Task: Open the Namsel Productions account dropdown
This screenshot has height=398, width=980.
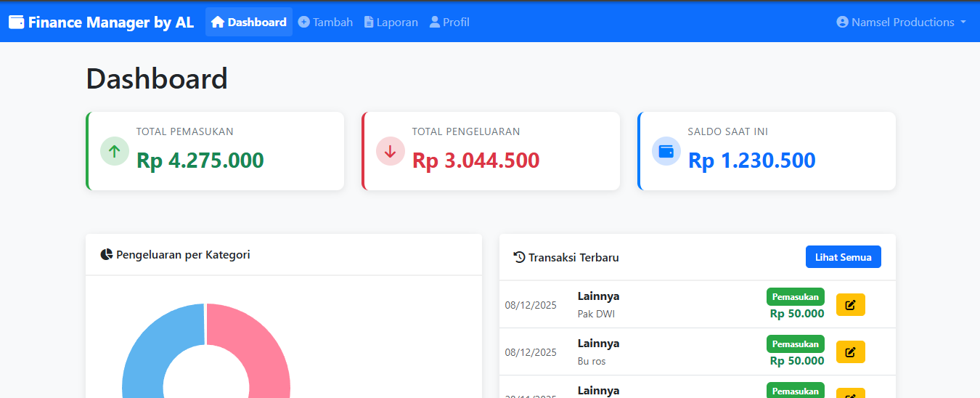Action: (902, 22)
